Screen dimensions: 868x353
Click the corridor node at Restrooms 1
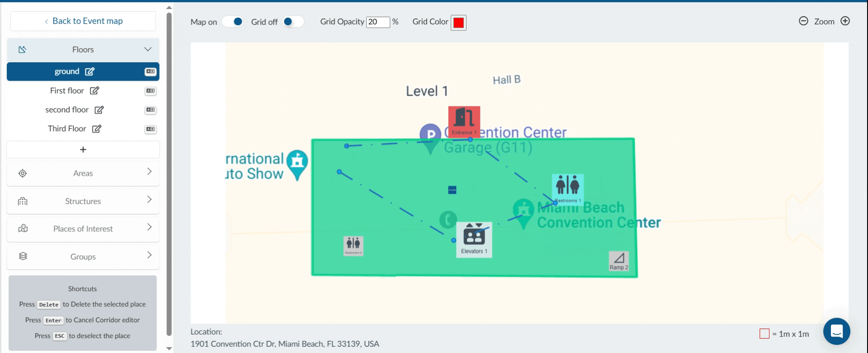[556, 203]
